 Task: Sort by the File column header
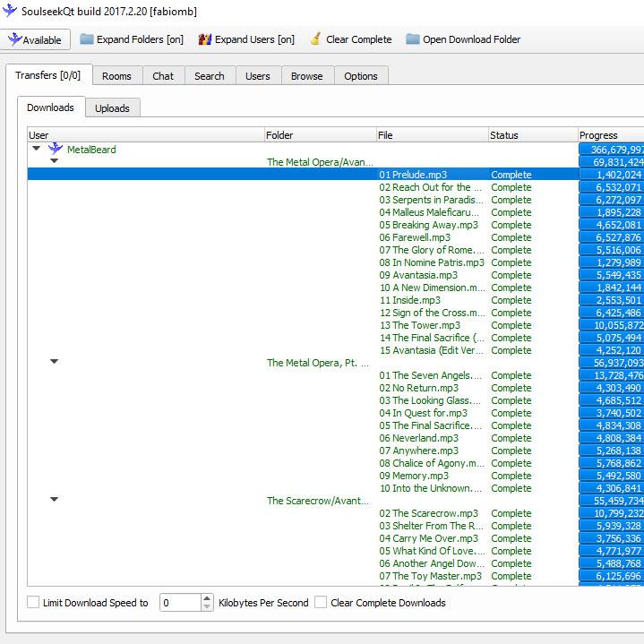[433, 135]
